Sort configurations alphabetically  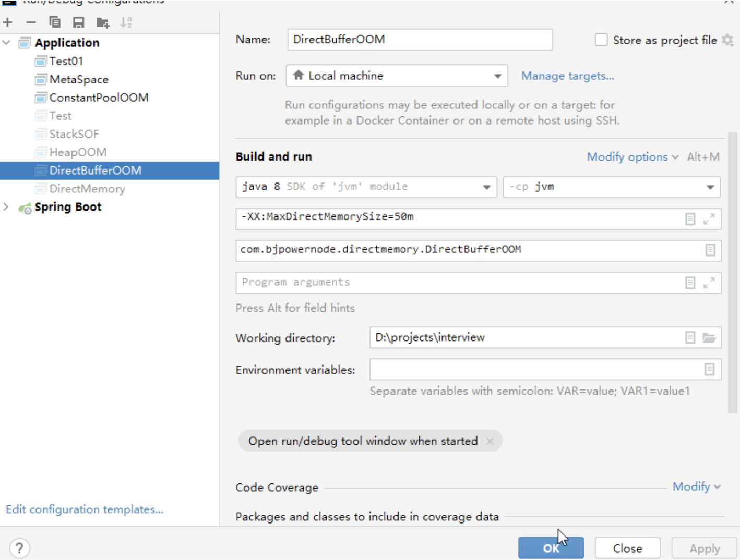[126, 22]
